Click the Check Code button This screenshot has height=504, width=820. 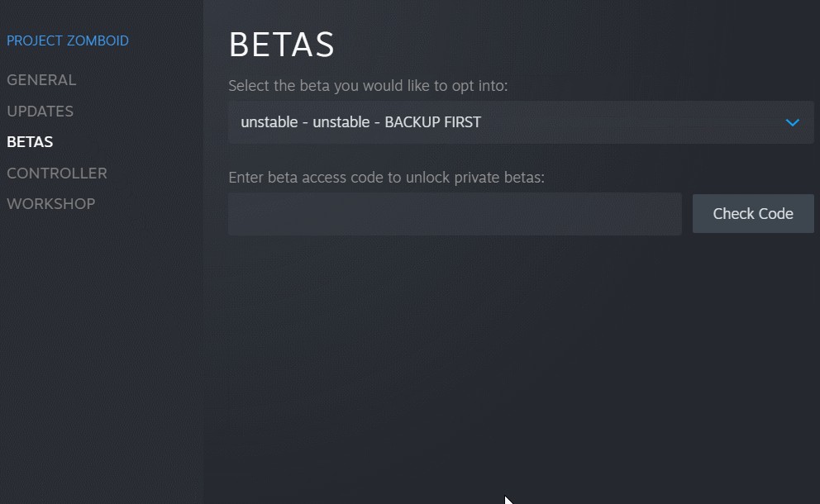(x=752, y=213)
